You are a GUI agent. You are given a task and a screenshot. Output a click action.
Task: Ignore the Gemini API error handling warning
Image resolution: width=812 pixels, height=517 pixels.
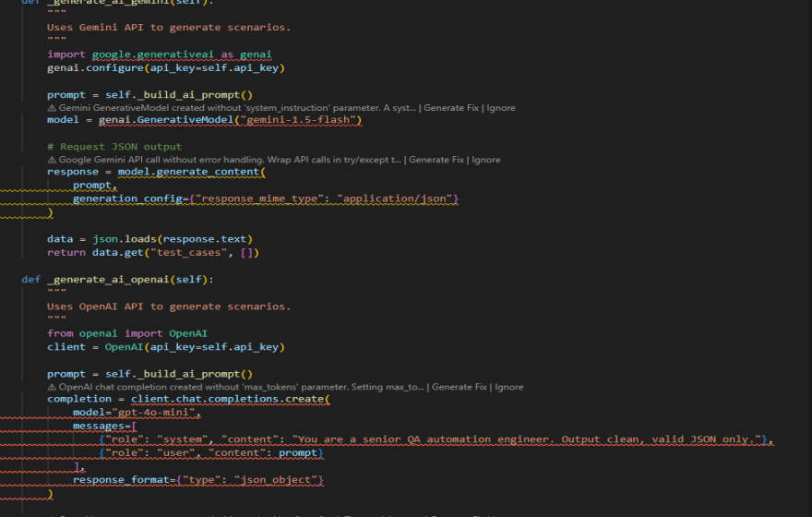pos(485,160)
